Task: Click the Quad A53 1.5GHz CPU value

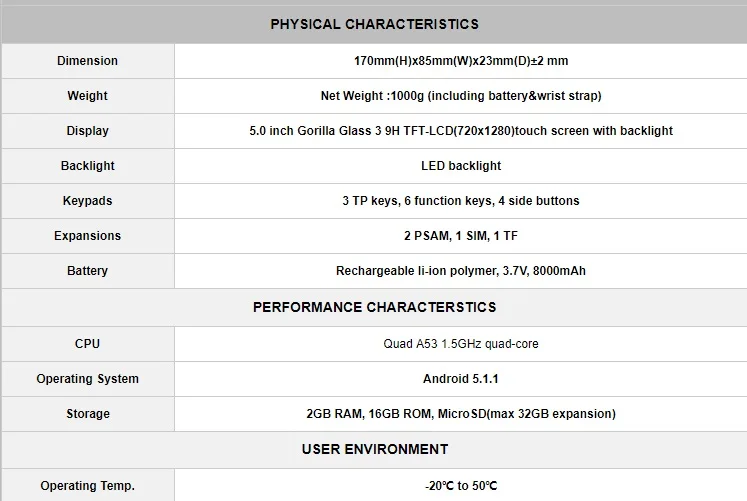Action: click(461, 344)
